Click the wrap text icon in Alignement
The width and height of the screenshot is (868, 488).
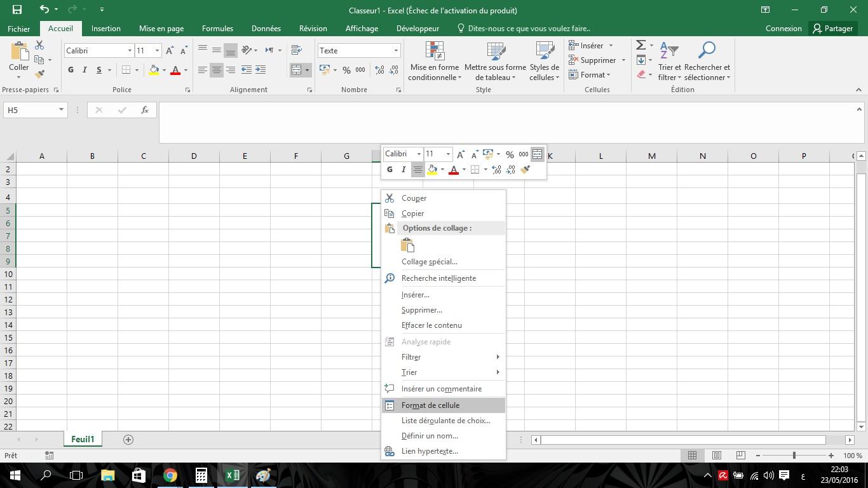coord(296,50)
